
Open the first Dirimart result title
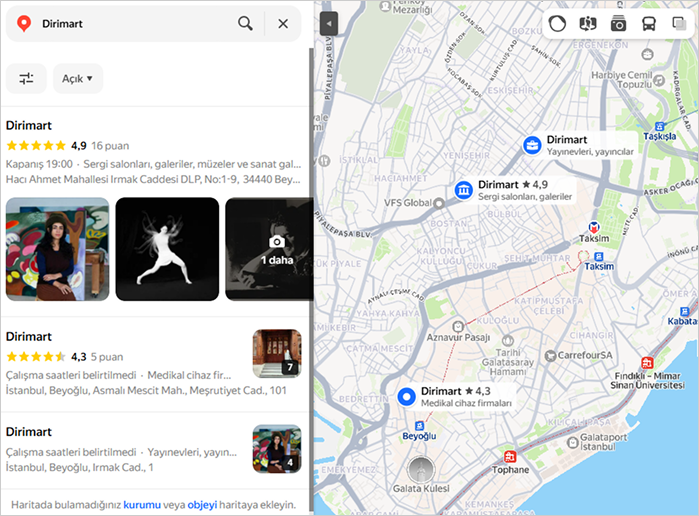tap(29, 125)
